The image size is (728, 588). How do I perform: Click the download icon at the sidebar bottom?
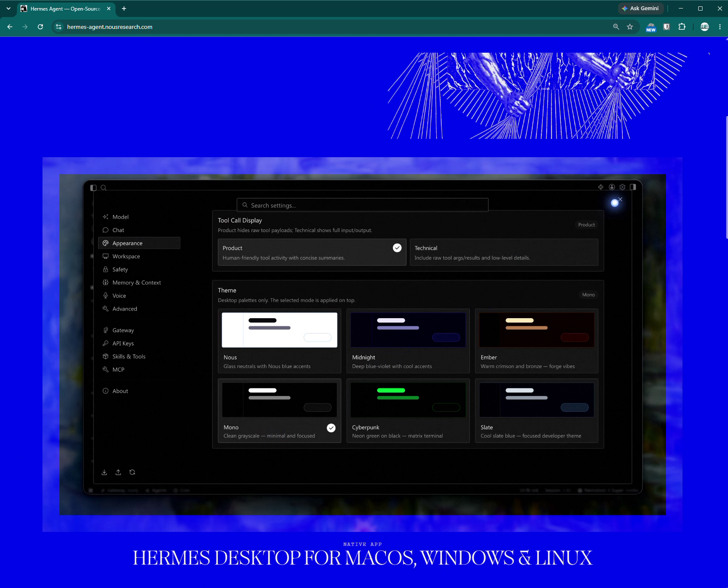tap(104, 472)
